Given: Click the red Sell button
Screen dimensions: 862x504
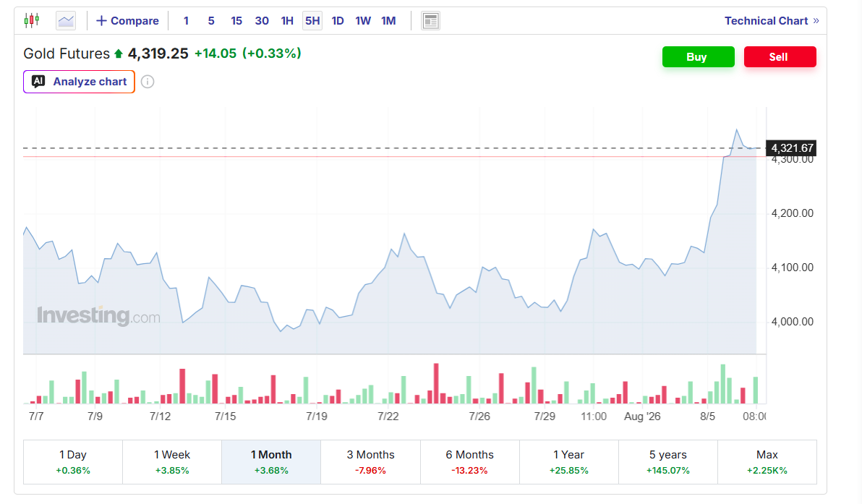Looking at the screenshot, I should [780, 56].
